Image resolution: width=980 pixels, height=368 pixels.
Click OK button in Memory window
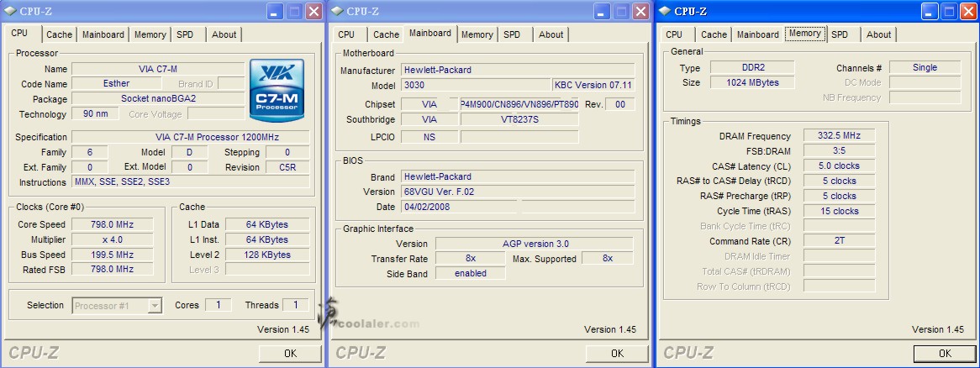click(945, 354)
